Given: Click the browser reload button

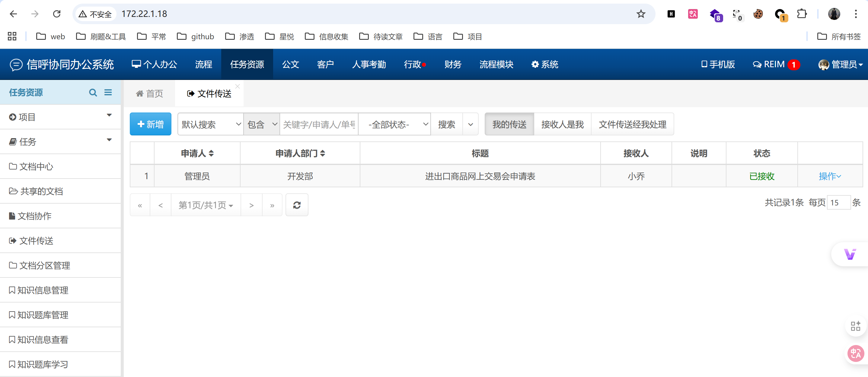Looking at the screenshot, I should click(57, 14).
